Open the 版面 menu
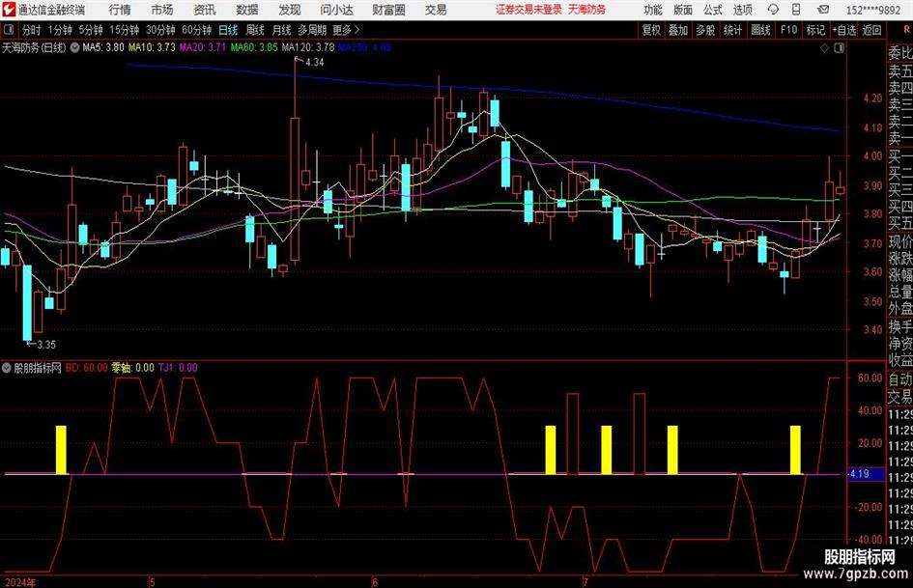Viewport: 913px width, 588px height. pyautogui.click(x=683, y=10)
